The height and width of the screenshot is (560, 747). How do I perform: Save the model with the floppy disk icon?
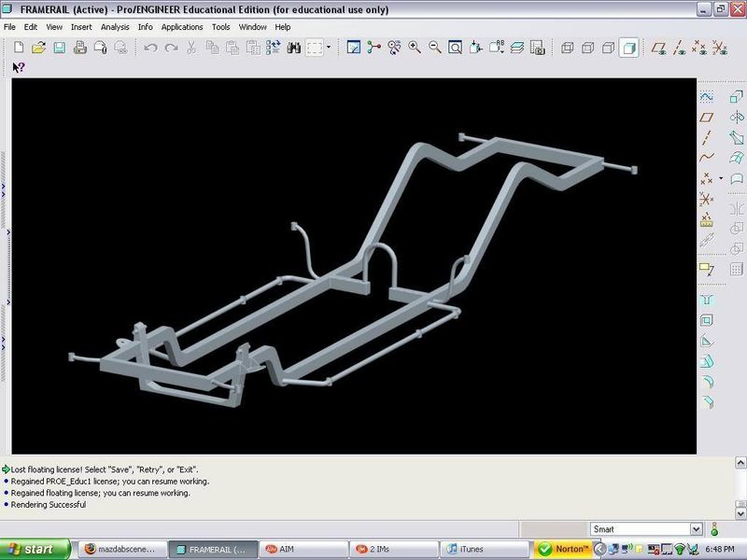(x=58, y=47)
